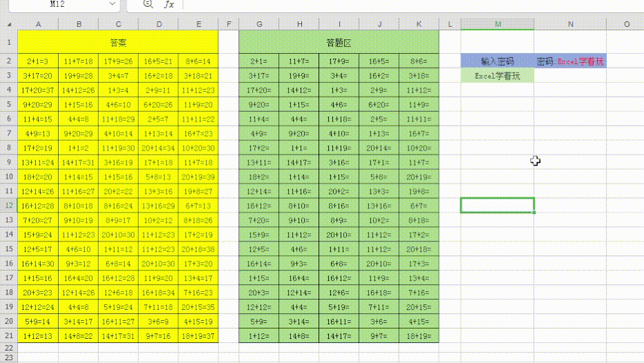Click answer cell 14+12= in column H

coord(299,90)
